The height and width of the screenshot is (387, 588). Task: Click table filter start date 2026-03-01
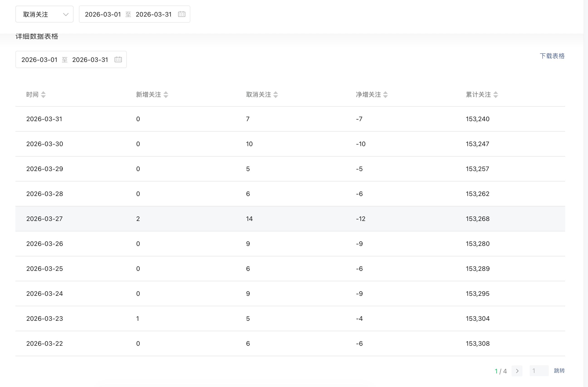tap(39, 60)
